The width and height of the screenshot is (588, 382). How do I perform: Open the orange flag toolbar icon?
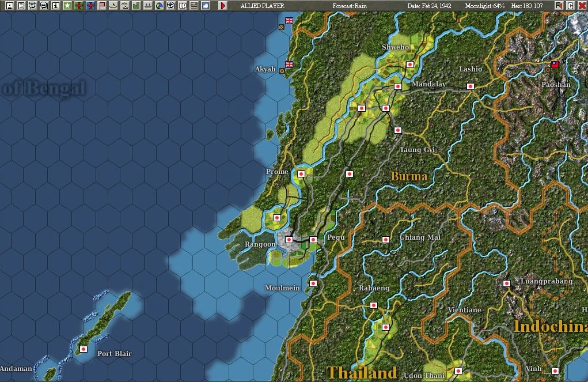pyautogui.click(x=101, y=6)
